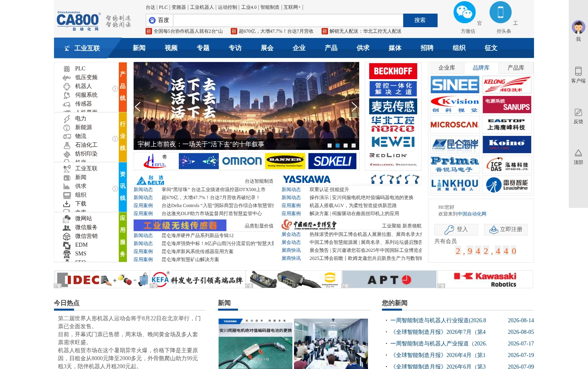Select the fourth carousel indicator dot
The width and height of the screenshot is (588, 369).
point(354,146)
